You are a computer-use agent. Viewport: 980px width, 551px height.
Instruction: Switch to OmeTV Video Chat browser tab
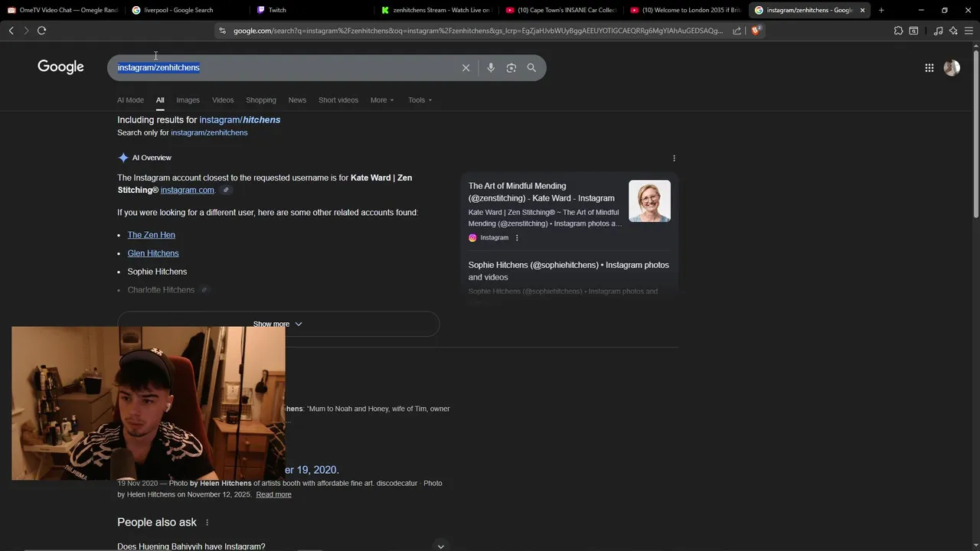(x=63, y=10)
